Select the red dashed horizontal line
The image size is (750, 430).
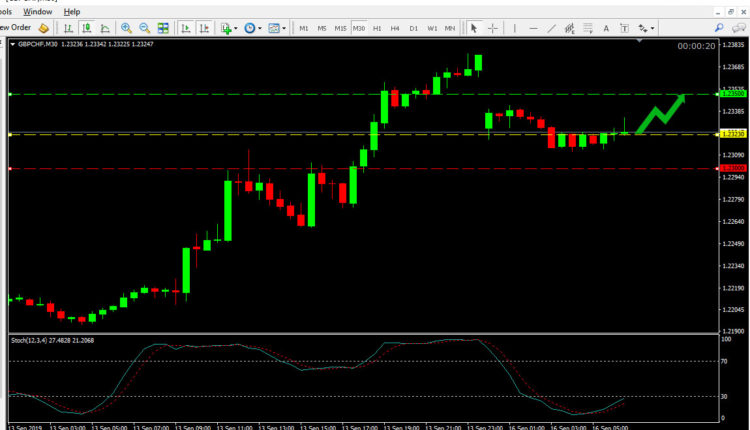(x=364, y=168)
